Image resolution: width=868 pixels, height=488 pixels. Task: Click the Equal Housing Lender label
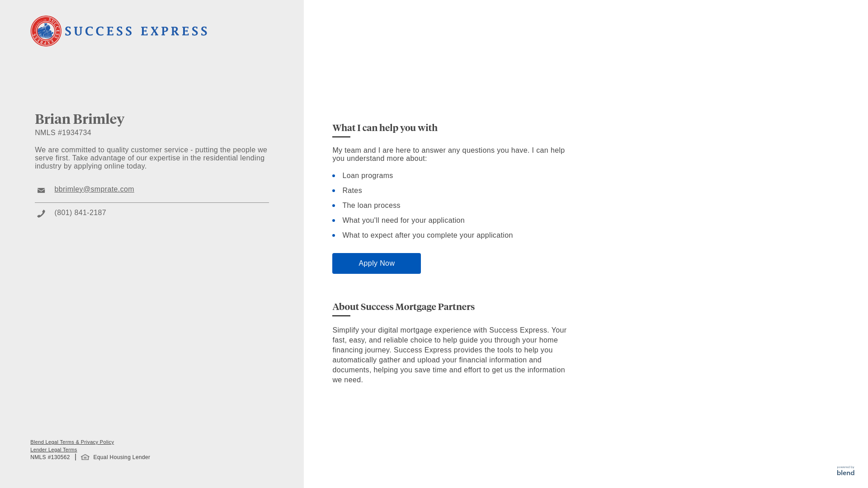click(122, 457)
